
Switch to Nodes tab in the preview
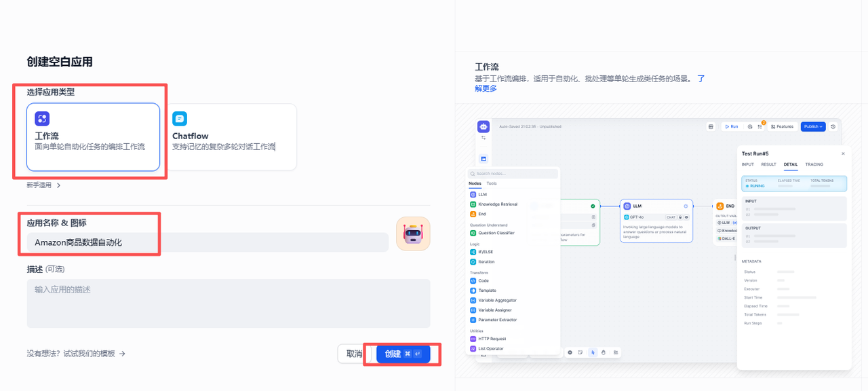(475, 183)
